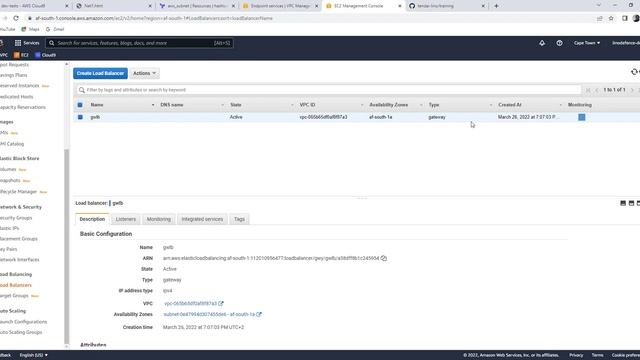Open the subnet af-south-1a link
This screenshot has height=360, width=640.
(x=209, y=315)
